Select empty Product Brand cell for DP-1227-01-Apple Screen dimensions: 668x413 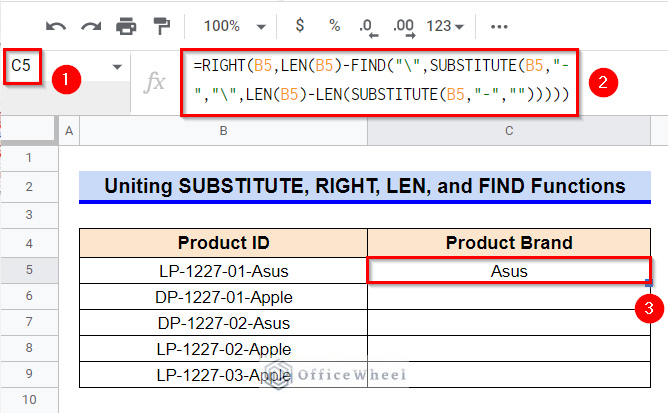509,297
